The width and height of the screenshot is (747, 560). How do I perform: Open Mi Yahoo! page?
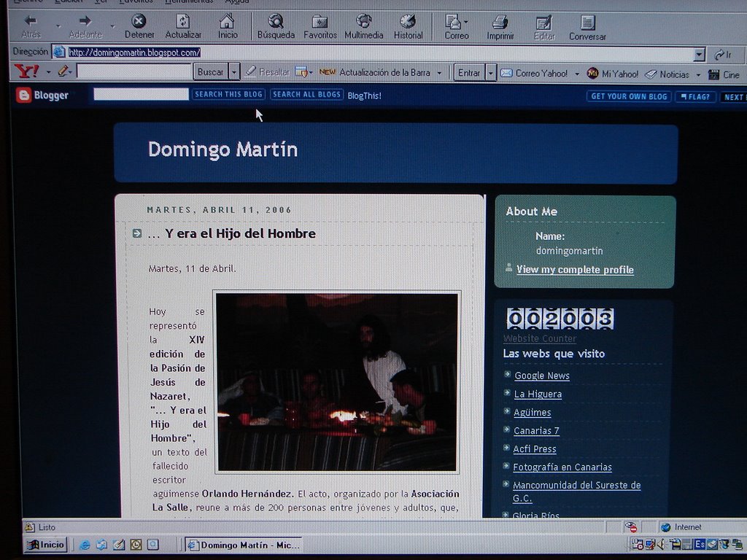click(x=613, y=74)
